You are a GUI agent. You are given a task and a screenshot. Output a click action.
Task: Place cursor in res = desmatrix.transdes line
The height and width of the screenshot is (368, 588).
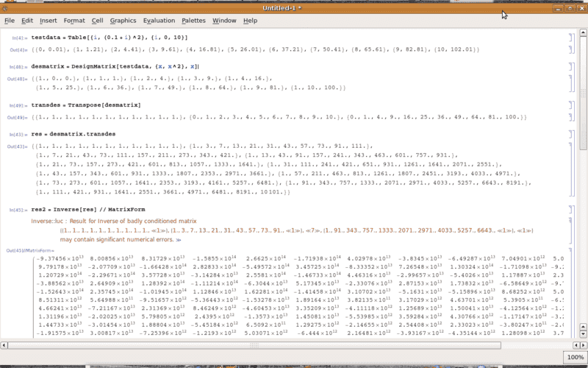(x=73, y=134)
